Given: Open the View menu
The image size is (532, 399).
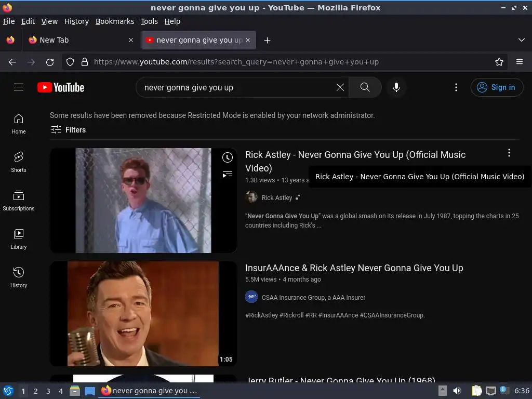Looking at the screenshot, I should pos(49,21).
